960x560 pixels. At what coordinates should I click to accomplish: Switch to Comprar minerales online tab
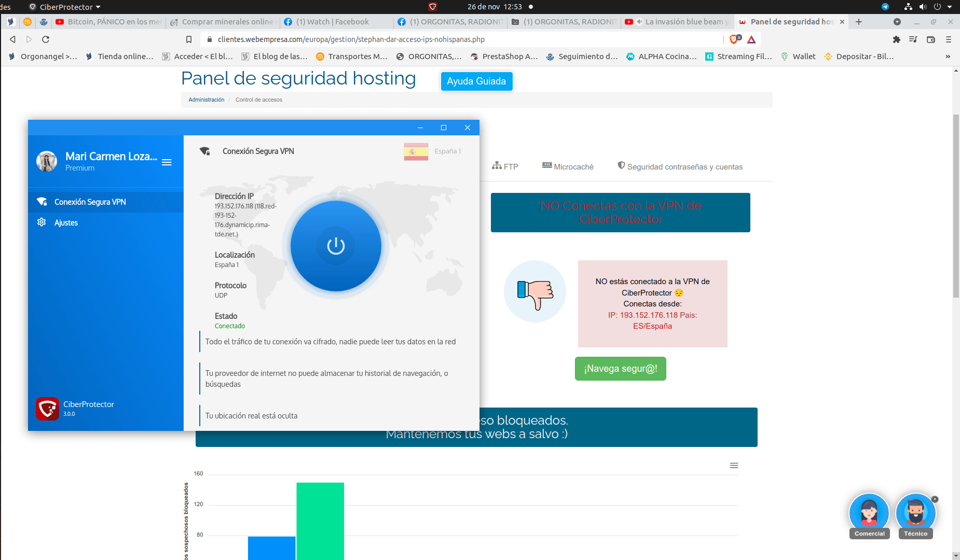(x=223, y=22)
